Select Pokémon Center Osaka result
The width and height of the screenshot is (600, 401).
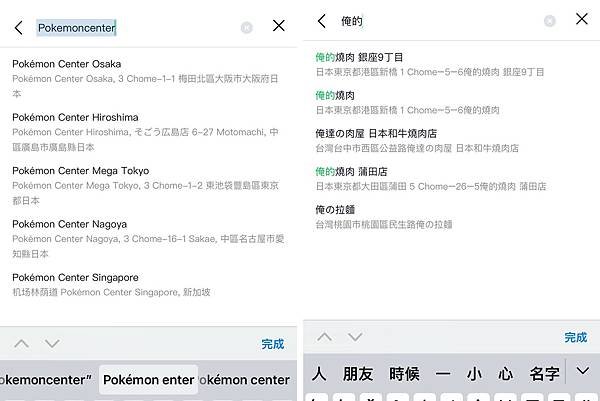148,78
